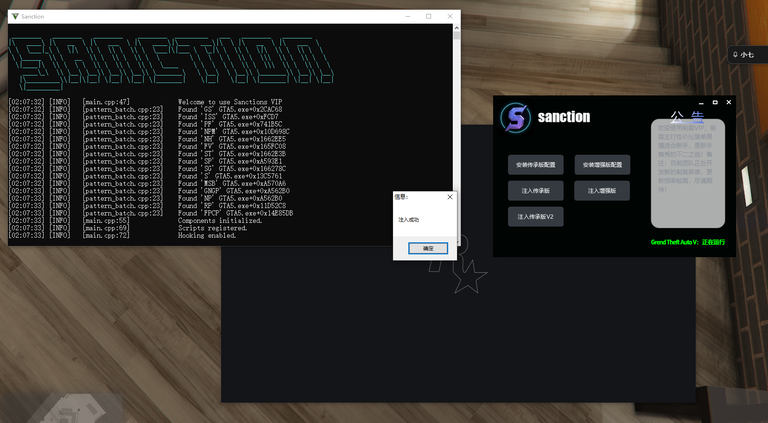Close the sanction launcher window

pyautogui.click(x=729, y=102)
